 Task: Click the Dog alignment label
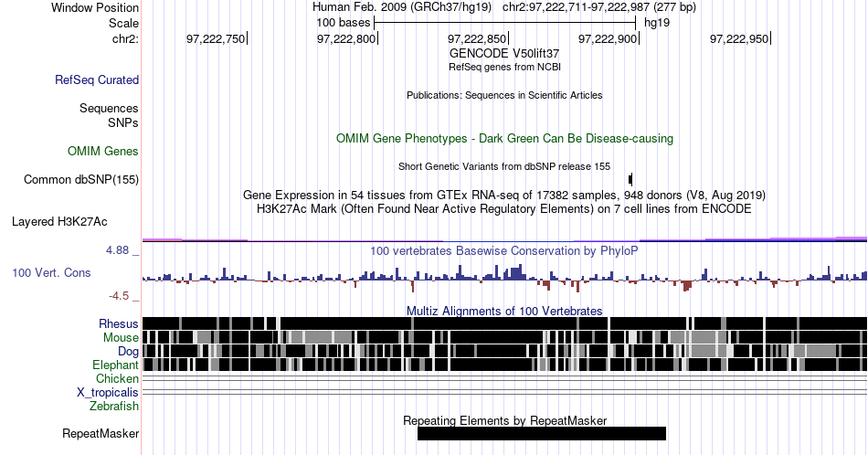point(128,351)
